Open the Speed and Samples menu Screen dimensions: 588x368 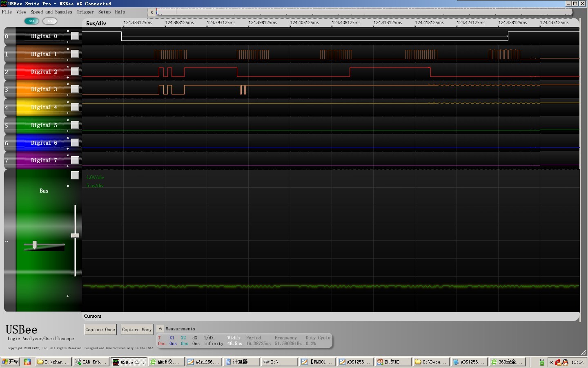[51, 12]
